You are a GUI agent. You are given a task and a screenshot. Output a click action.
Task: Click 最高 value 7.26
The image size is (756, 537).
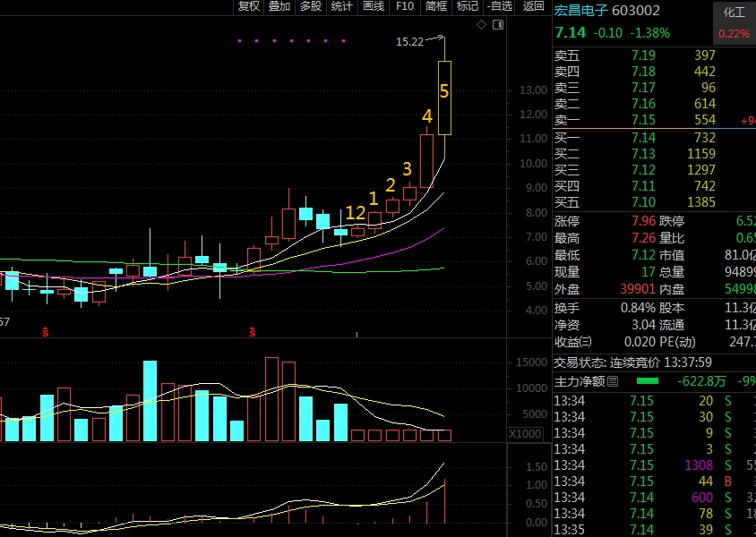tap(643, 238)
